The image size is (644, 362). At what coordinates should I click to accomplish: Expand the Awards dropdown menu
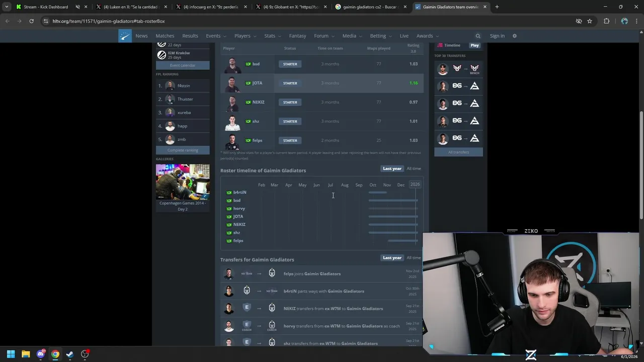click(x=427, y=36)
